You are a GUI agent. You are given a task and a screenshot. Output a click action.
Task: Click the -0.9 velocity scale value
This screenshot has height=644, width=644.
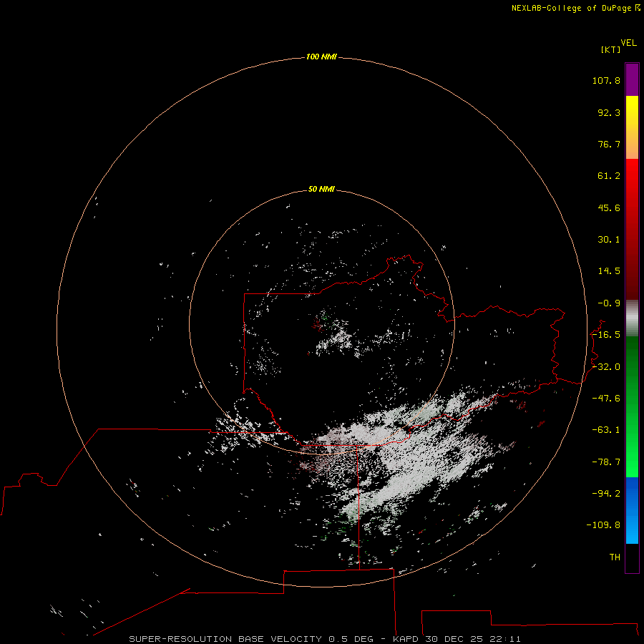(x=609, y=303)
